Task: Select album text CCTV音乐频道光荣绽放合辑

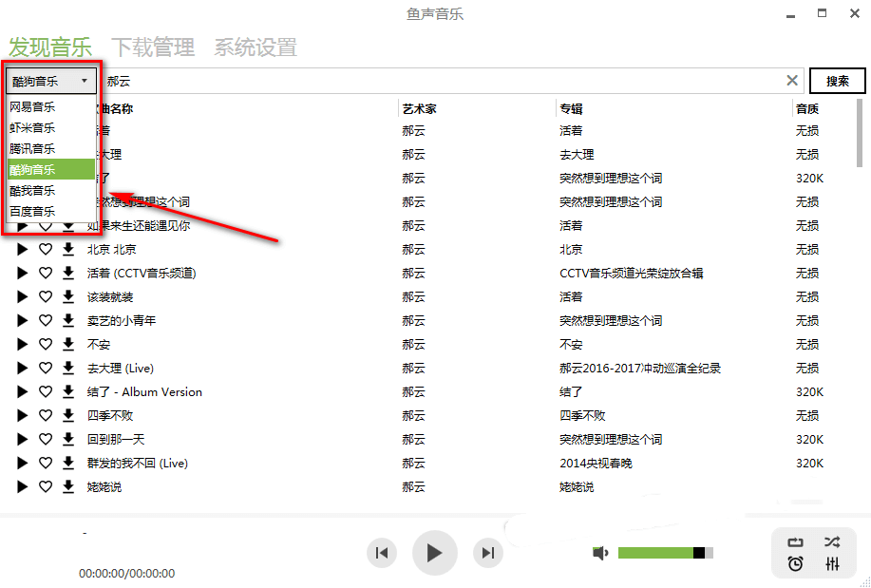Action: click(632, 273)
